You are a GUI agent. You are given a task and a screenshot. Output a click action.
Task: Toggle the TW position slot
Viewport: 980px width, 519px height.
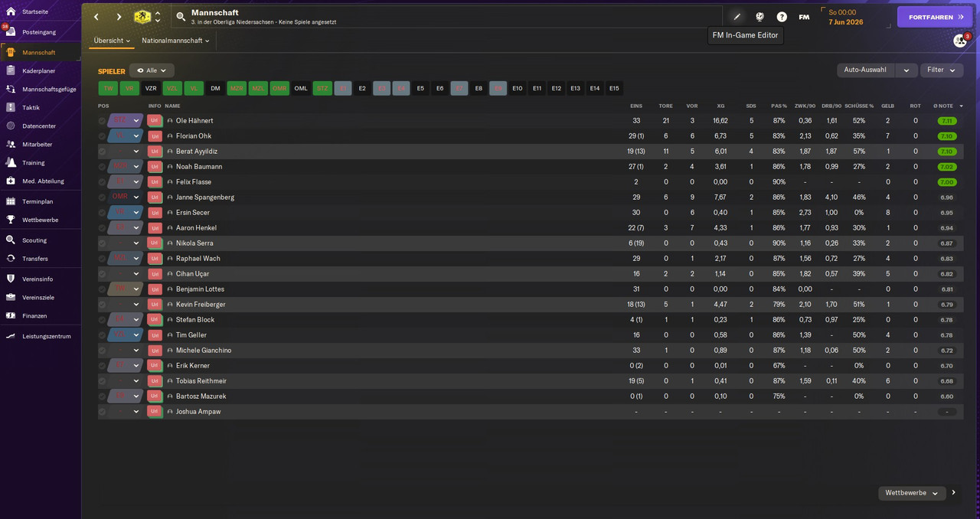point(108,88)
